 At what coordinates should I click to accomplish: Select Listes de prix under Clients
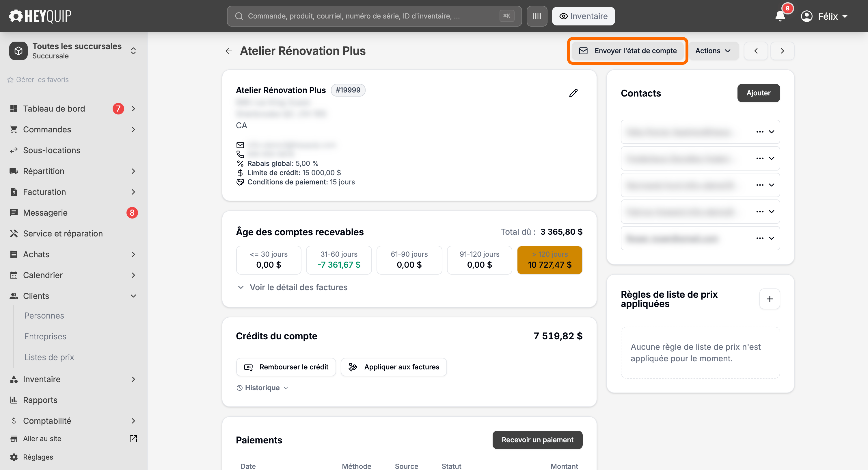pos(49,357)
